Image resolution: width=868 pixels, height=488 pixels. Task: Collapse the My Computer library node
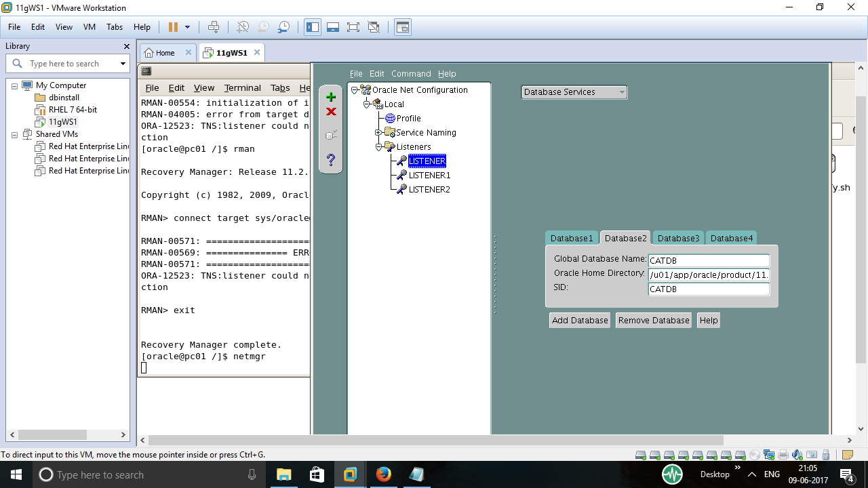click(15, 85)
